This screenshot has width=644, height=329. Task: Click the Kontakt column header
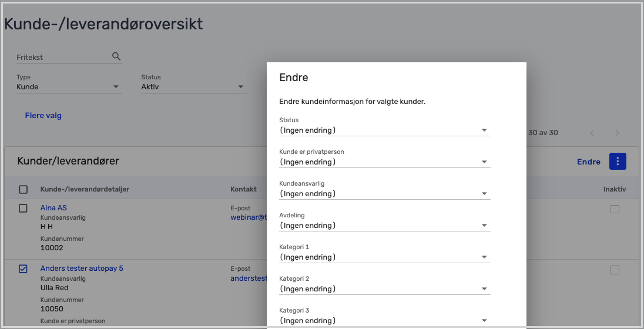(243, 189)
